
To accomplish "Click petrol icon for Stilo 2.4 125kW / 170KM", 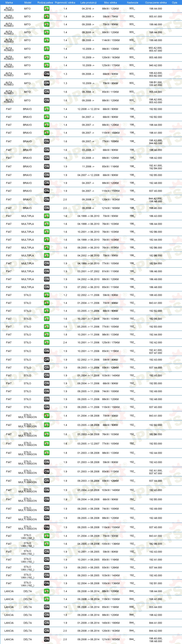I will pyautogui.click(x=47, y=342).
